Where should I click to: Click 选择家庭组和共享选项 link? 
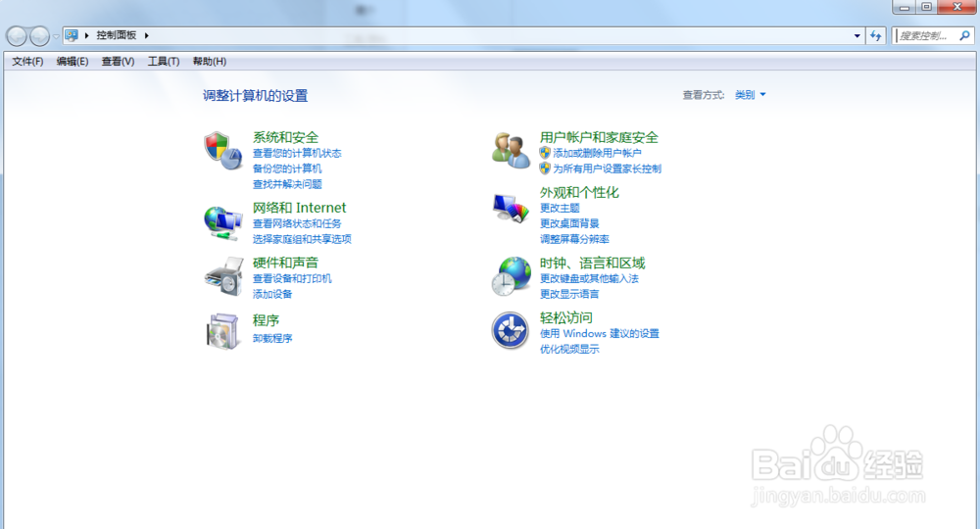coord(302,239)
